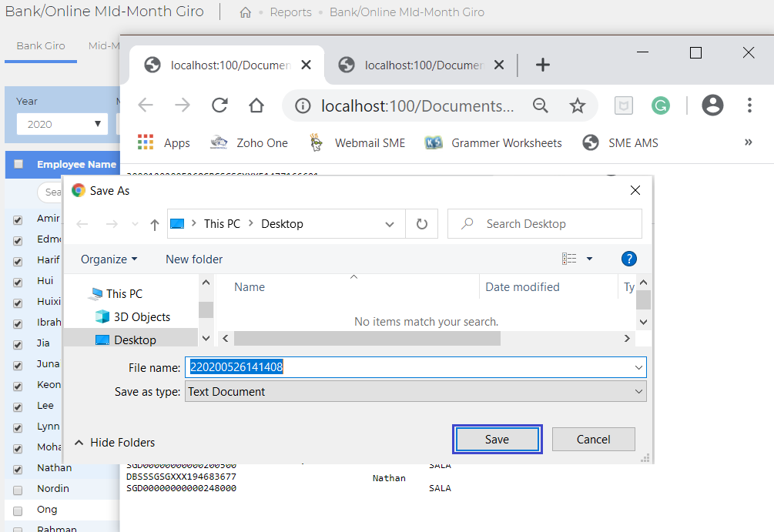Create a New folder
The height and width of the screenshot is (532, 774).
point(194,259)
